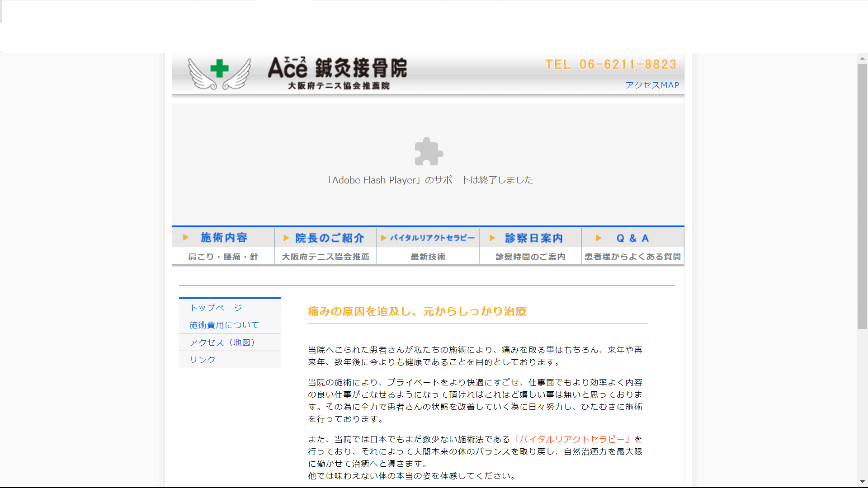The image size is (868, 488).
Task: Click the paragraph starting 当院へこられた患者さん
Action: 475,356
